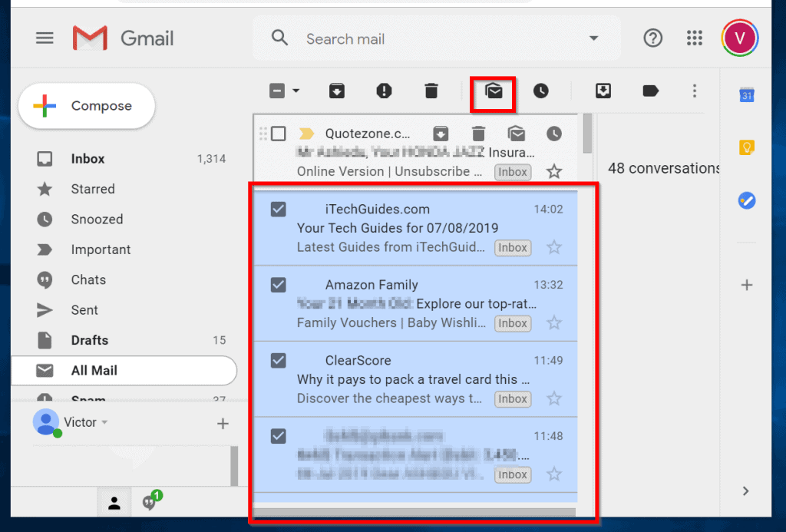Viewport: 786px width, 532px height.
Task: Open Important folder
Action: point(124,249)
